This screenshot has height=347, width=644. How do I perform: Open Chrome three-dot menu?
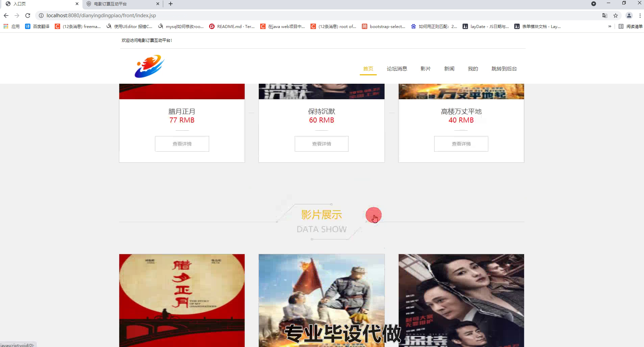coord(640,16)
